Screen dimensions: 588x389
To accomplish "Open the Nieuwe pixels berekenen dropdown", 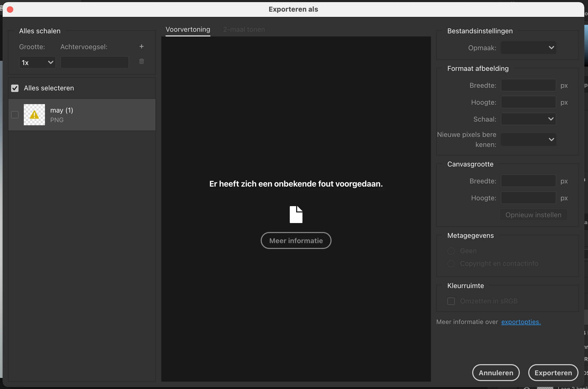I will click(528, 139).
